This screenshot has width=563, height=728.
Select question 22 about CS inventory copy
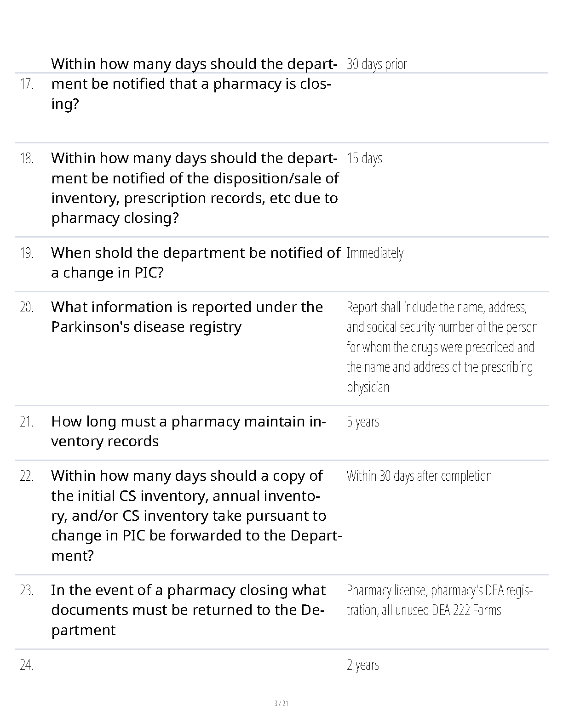196,515
